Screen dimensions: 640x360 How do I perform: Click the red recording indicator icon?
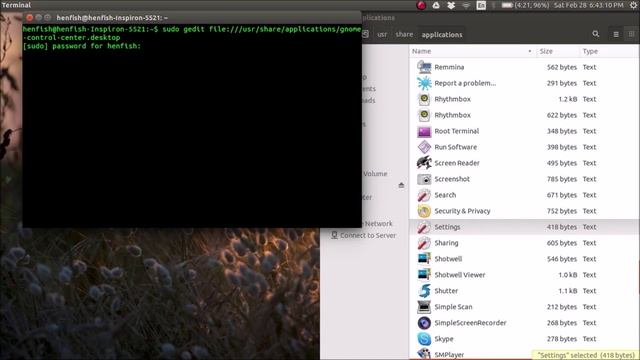(421, 5)
